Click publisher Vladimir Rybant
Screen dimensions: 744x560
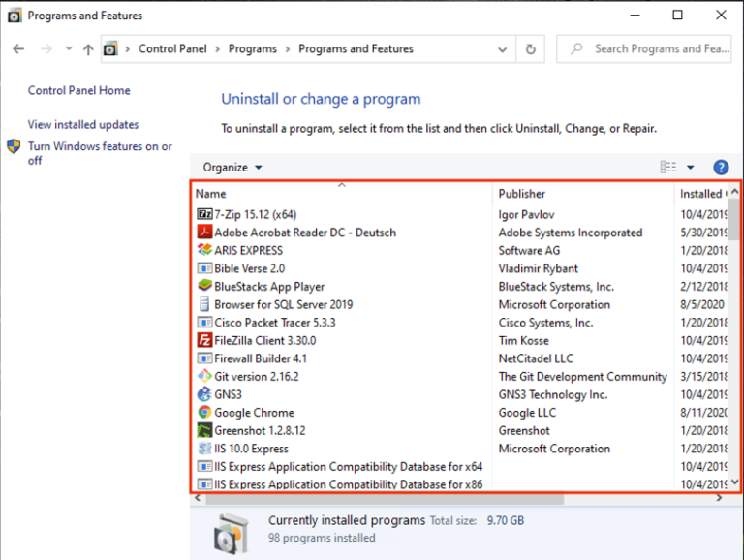(x=538, y=268)
